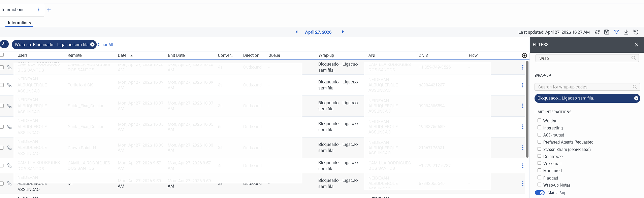Image resolution: width=644 pixels, height=198 pixels.
Task: Check the Monitored filter
Action: [x=539, y=170]
